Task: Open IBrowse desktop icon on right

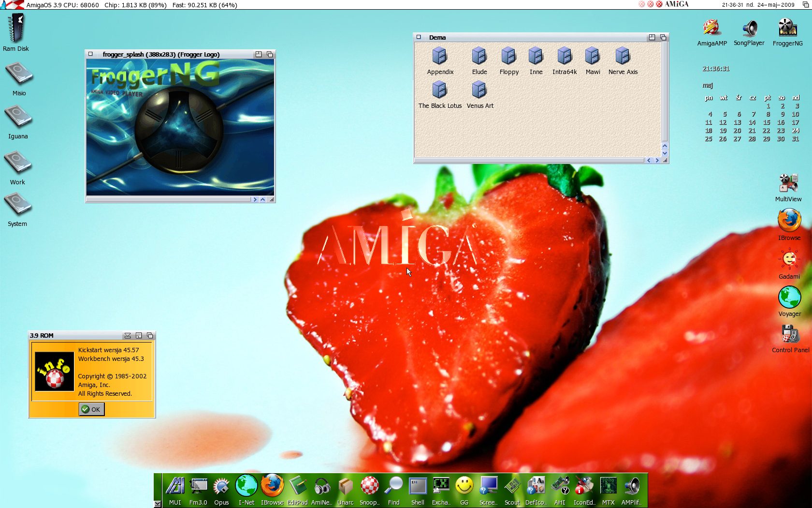Action: [x=789, y=224]
